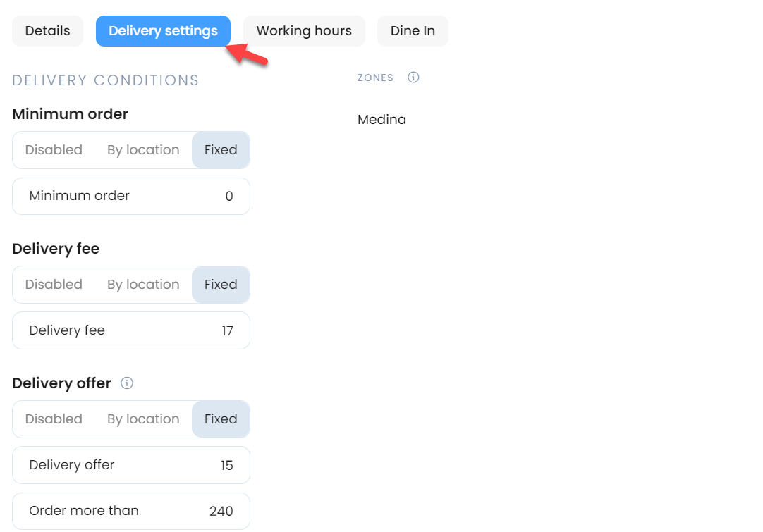763x532 pixels.
Task: Set Delivery fee to By location
Action: pos(143,285)
